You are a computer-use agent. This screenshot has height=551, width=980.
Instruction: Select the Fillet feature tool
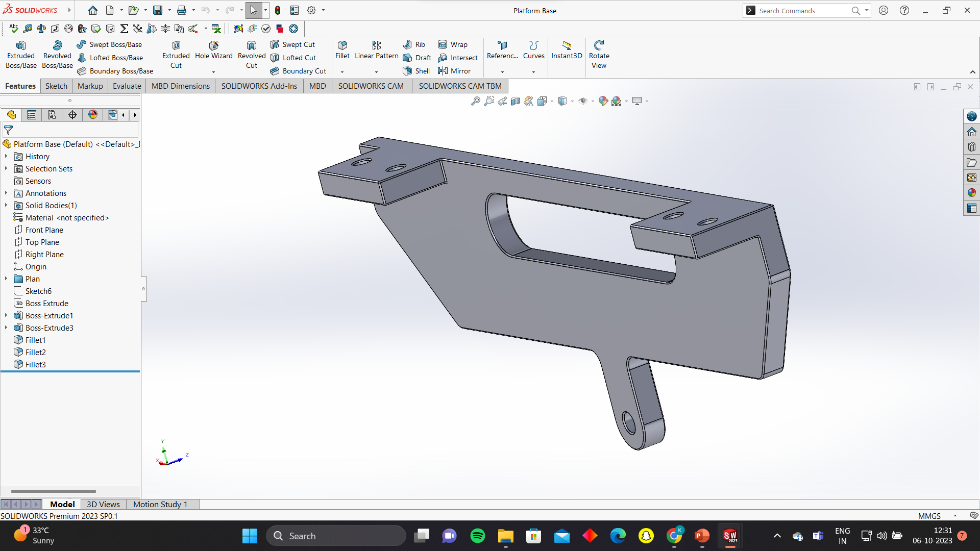coord(342,50)
